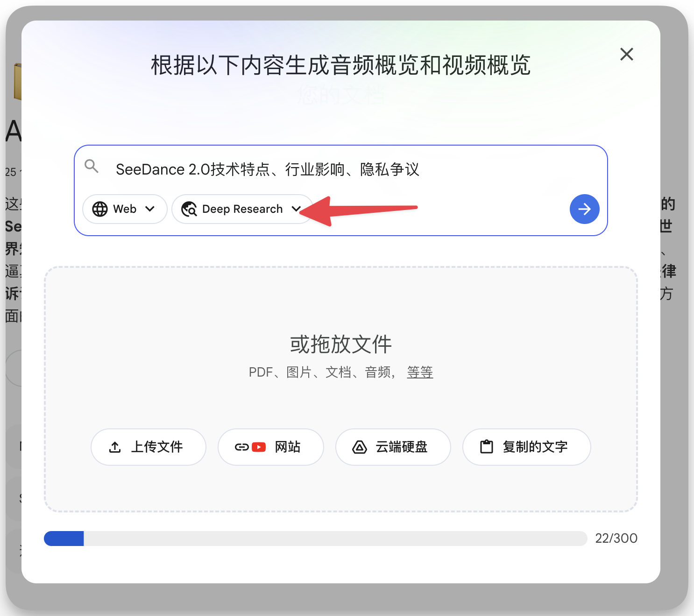Screen dimensions: 694x616
Task: Click the 复制的文字 pasted text button
Action: coord(527,447)
